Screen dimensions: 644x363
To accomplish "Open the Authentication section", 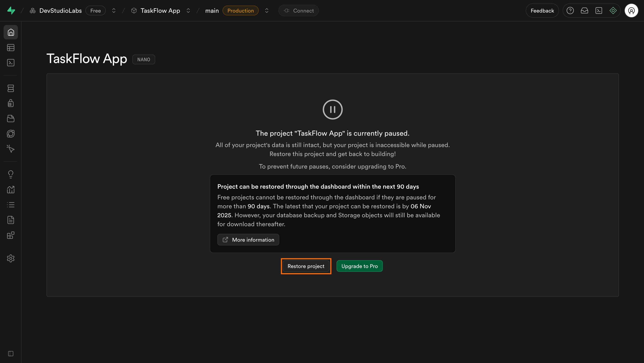I will pyautogui.click(x=11, y=103).
